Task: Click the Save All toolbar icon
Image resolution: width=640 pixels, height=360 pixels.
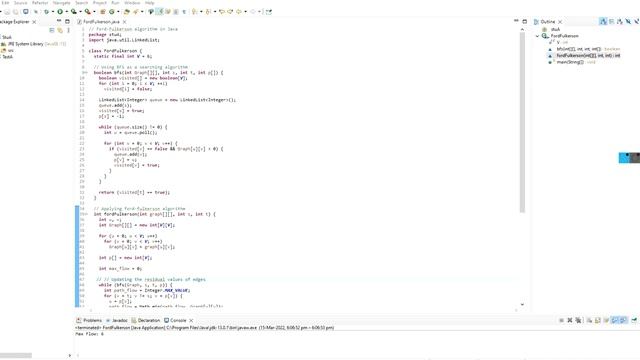Action: [x=16, y=12]
